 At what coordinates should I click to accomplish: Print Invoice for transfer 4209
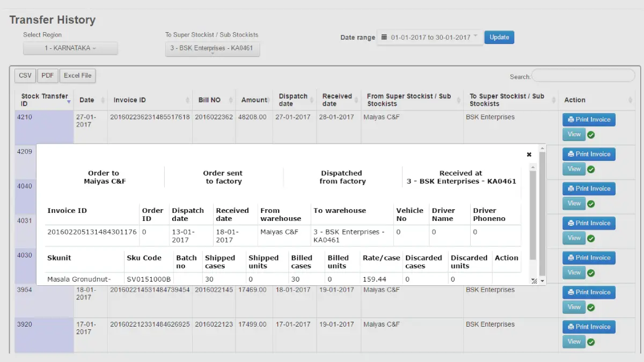tap(589, 154)
